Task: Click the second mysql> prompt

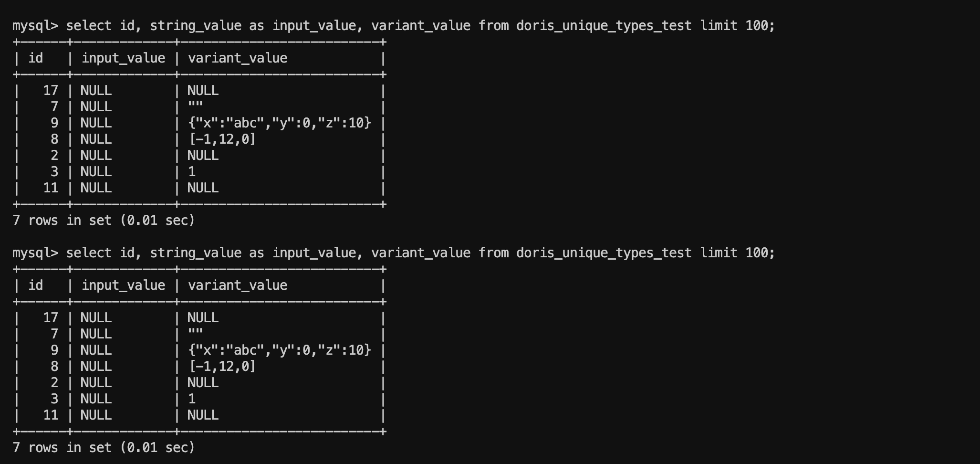Action: point(35,253)
